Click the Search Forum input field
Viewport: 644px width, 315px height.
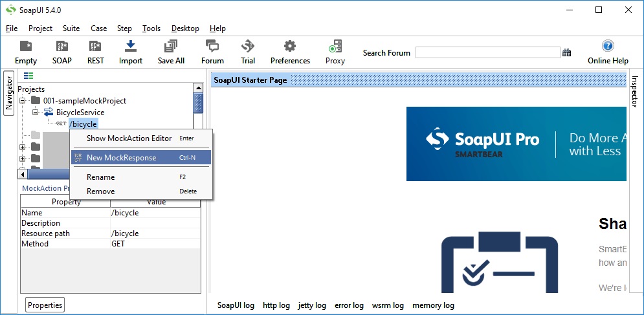488,52
